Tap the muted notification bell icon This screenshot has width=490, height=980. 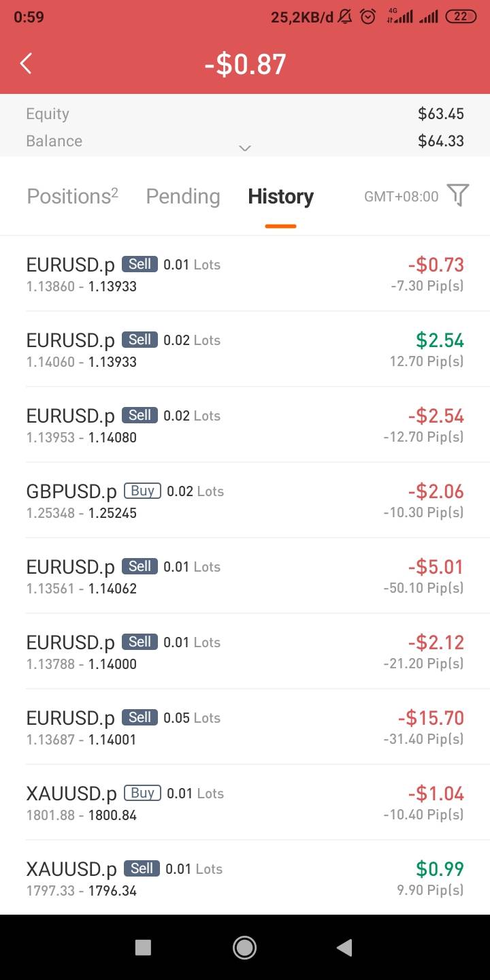[x=346, y=16]
